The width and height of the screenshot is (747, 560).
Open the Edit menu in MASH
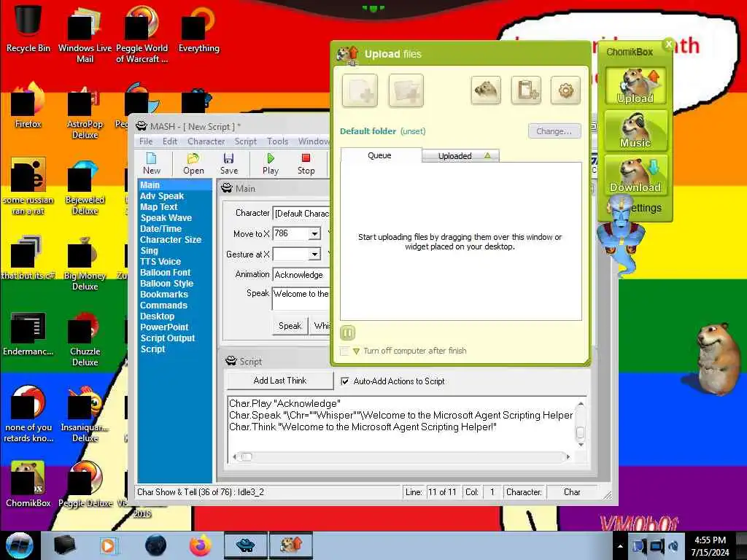point(169,141)
